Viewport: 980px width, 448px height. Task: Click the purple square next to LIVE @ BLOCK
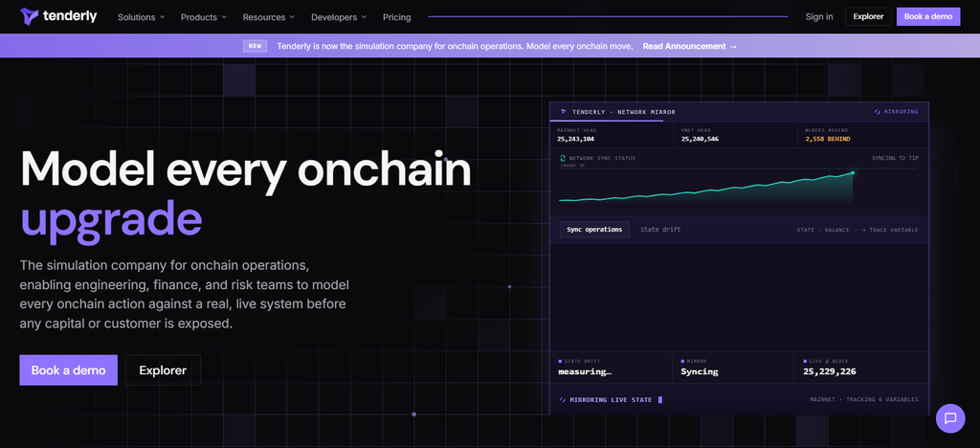[x=805, y=361]
